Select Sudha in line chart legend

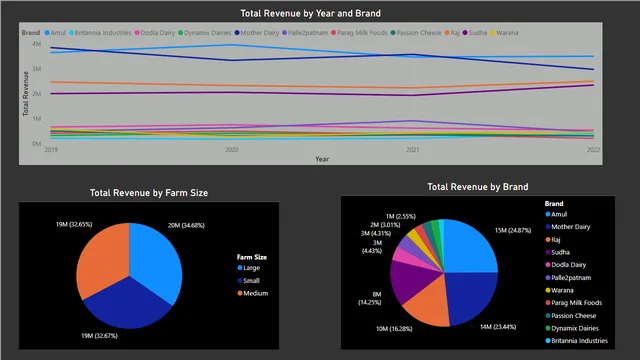point(475,33)
